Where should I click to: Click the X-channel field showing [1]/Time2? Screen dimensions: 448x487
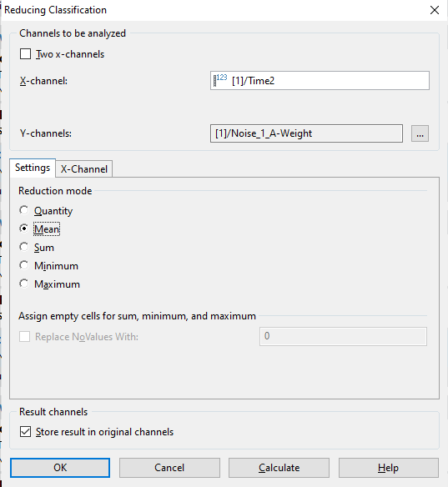320,80
